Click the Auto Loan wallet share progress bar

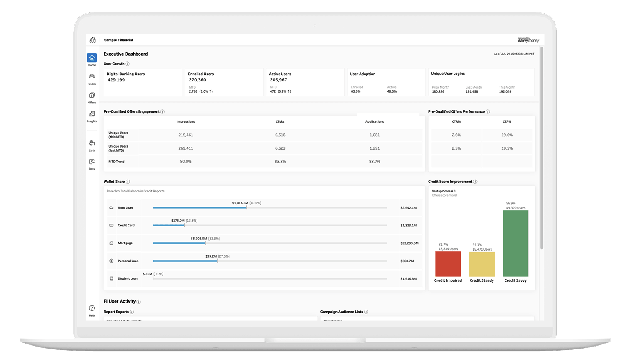[200, 207]
